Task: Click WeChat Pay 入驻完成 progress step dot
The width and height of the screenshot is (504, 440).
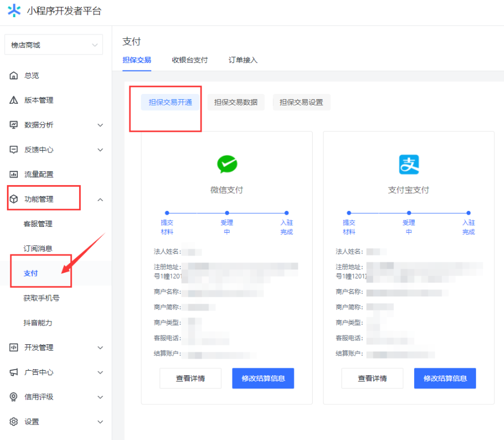Action: pos(287,213)
